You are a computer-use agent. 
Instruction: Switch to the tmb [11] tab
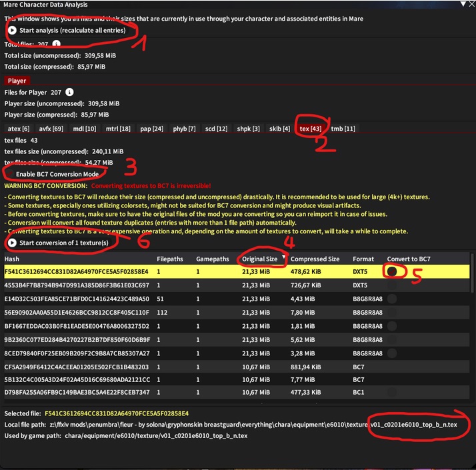(x=343, y=129)
